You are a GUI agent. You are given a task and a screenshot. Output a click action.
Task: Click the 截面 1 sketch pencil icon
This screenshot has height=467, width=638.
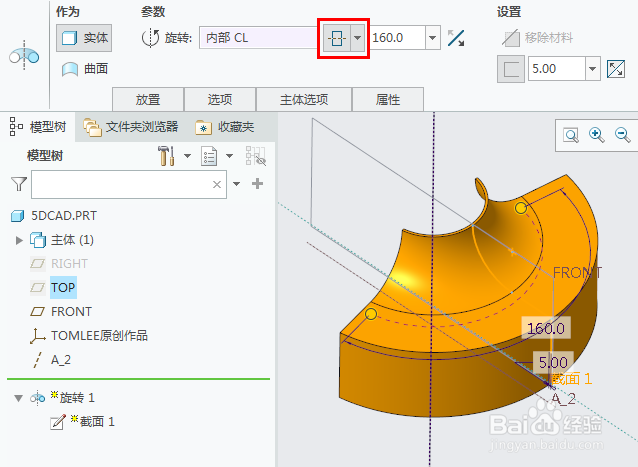(58, 422)
